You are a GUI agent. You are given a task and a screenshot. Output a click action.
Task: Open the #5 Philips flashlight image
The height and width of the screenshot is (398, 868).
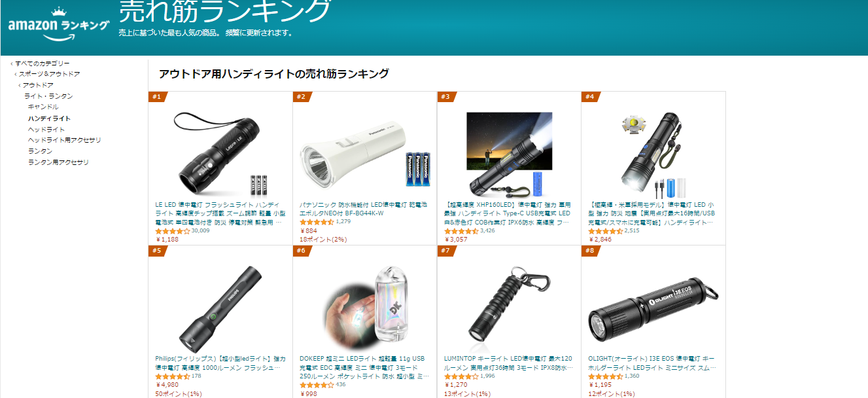(x=220, y=309)
